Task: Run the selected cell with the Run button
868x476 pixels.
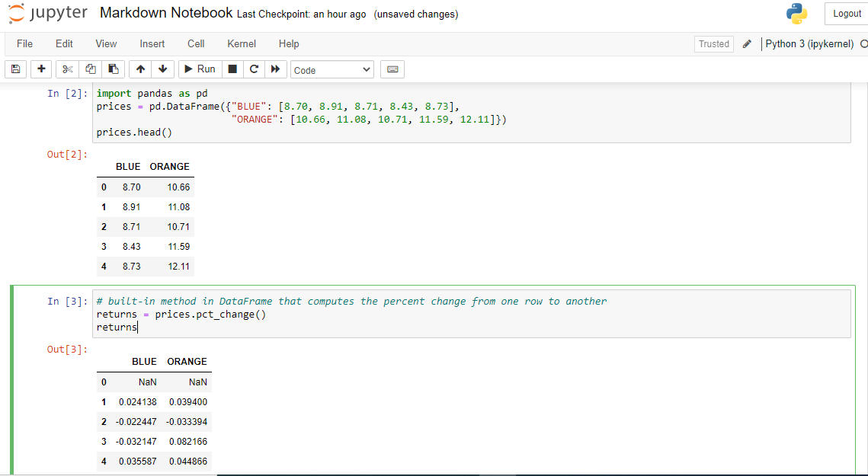Action: [199, 69]
